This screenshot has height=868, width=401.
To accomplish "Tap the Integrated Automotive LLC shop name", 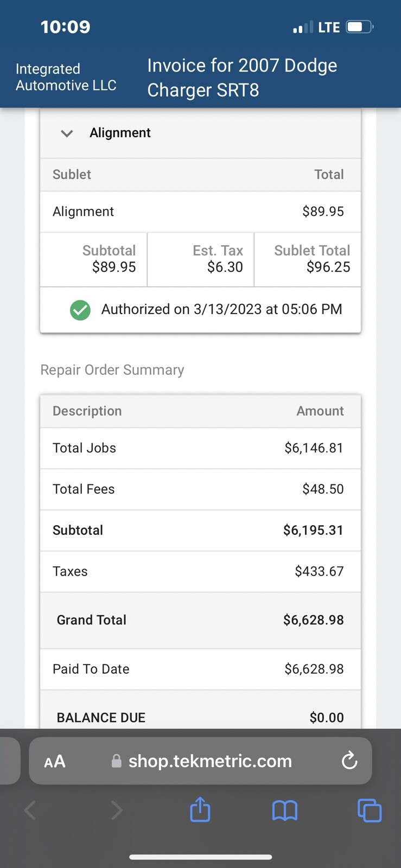I will [66, 77].
